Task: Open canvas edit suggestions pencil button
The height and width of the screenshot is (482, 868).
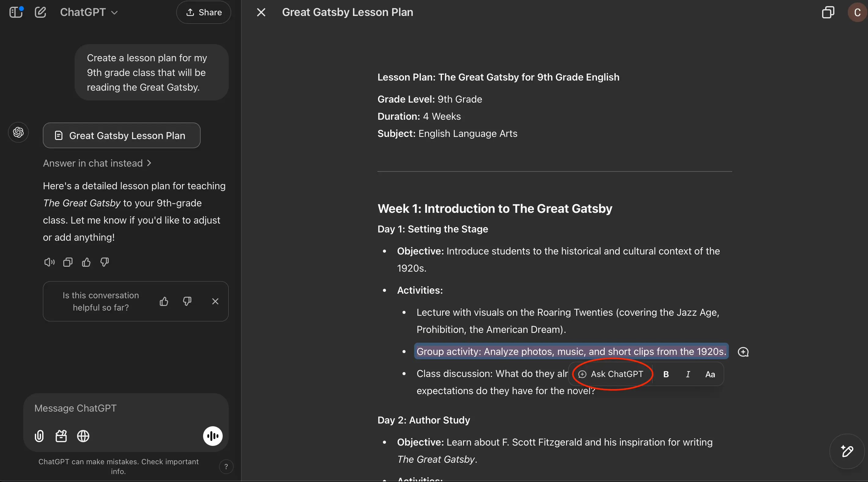Action: click(x=847, y=451)
